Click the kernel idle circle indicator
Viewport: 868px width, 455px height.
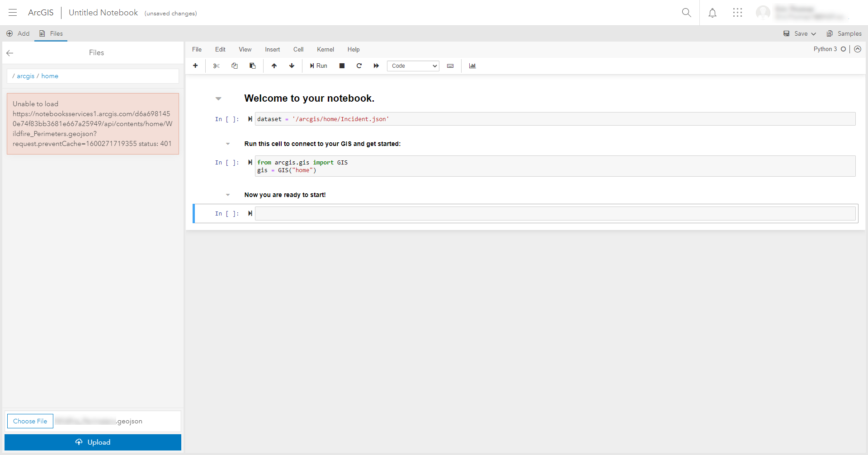[x=843, y=49]
